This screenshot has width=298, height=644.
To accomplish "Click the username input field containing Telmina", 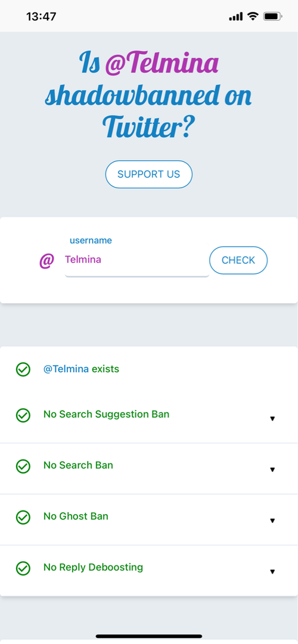I will click(137, 260).
